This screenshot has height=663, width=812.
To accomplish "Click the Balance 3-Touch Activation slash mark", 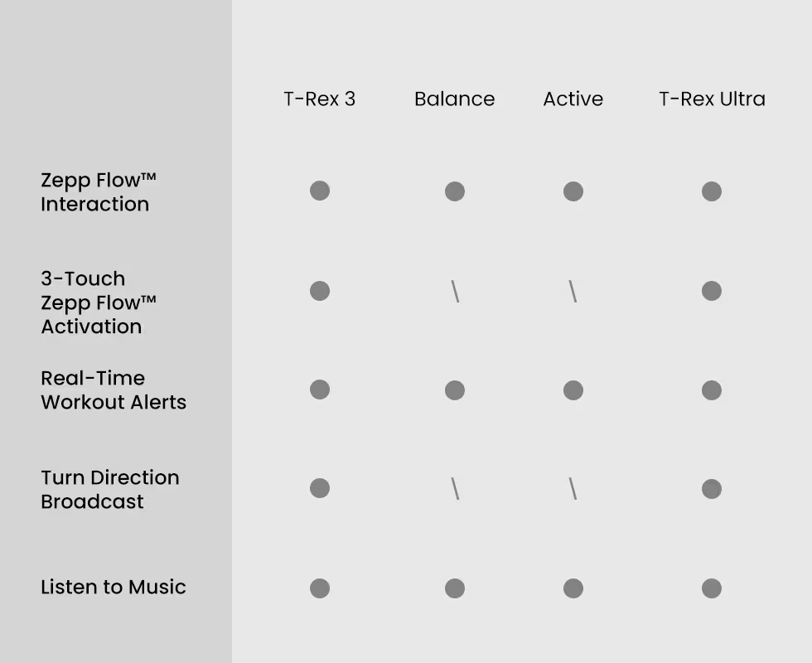I will click(455, 291).
